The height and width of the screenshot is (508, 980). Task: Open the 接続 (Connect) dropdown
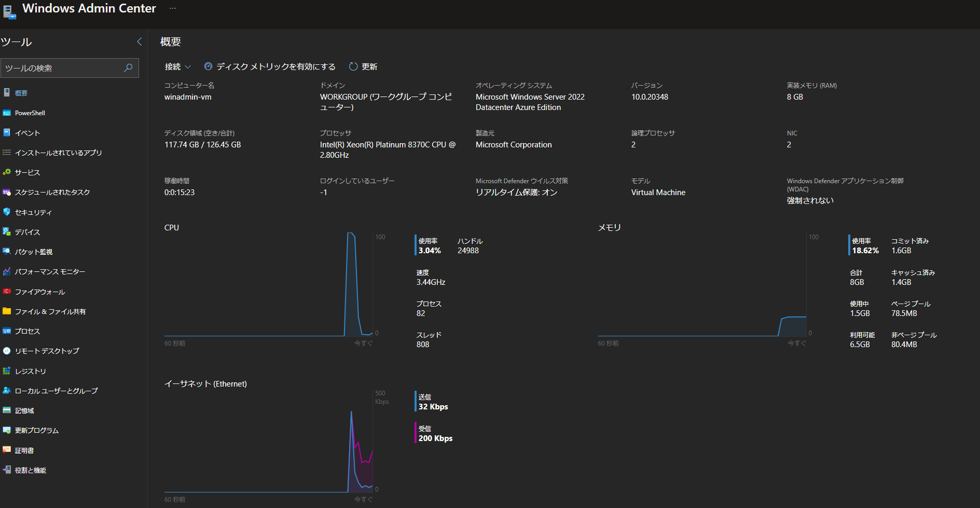[x=177, y=66]
